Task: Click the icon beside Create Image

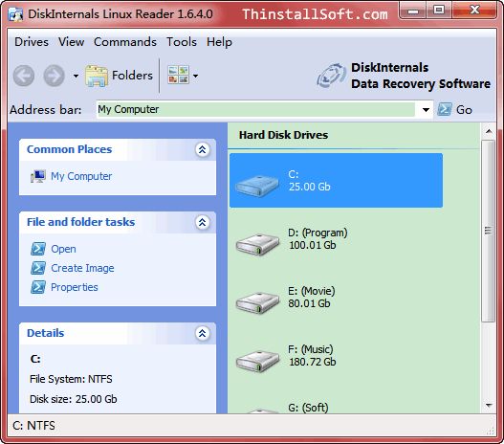Action: pos(38,268)
